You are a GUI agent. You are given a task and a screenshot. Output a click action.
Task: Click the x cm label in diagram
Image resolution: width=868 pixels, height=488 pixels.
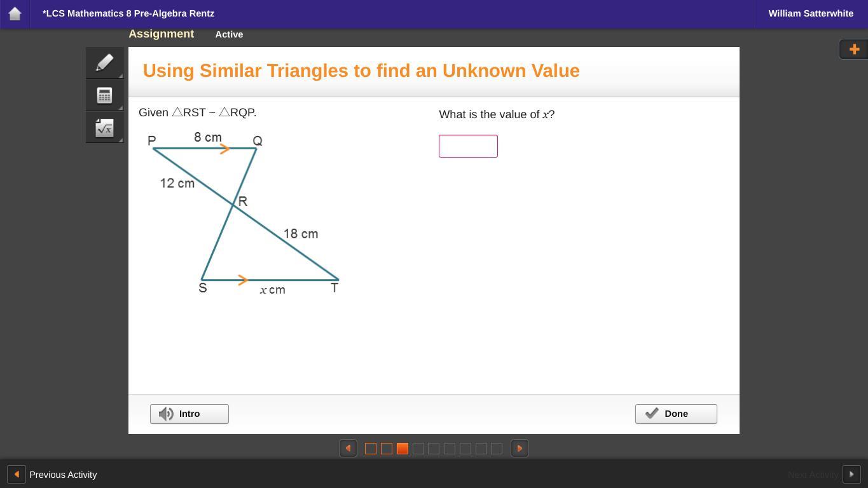click(273, 290)
